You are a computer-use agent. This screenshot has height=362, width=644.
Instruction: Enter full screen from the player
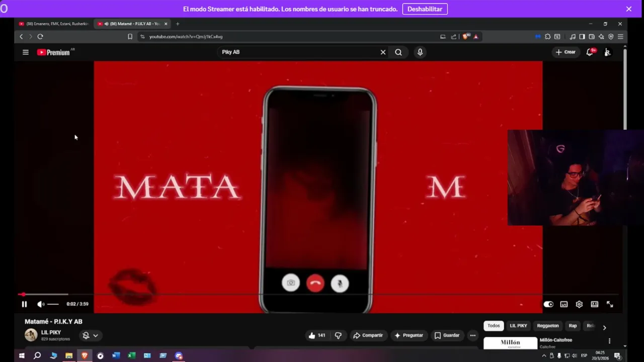[610, 304]
